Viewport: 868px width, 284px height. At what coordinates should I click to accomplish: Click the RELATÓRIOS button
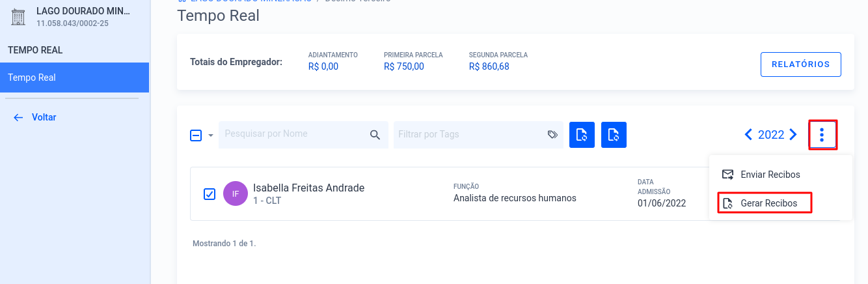tap(801, 64)
